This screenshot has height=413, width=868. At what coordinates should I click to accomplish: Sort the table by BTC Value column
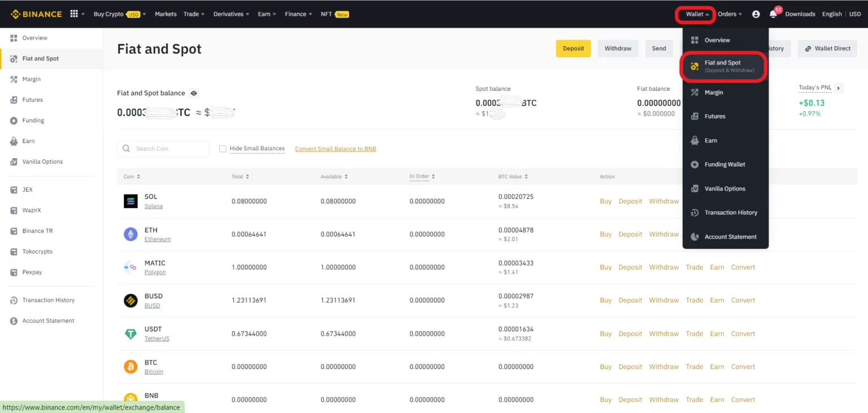click(513, 177)
